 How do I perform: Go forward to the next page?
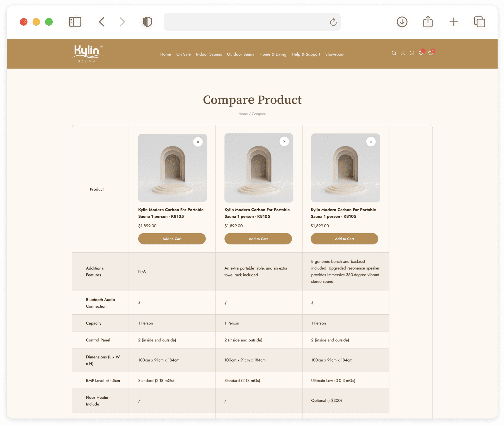(122, 22)
